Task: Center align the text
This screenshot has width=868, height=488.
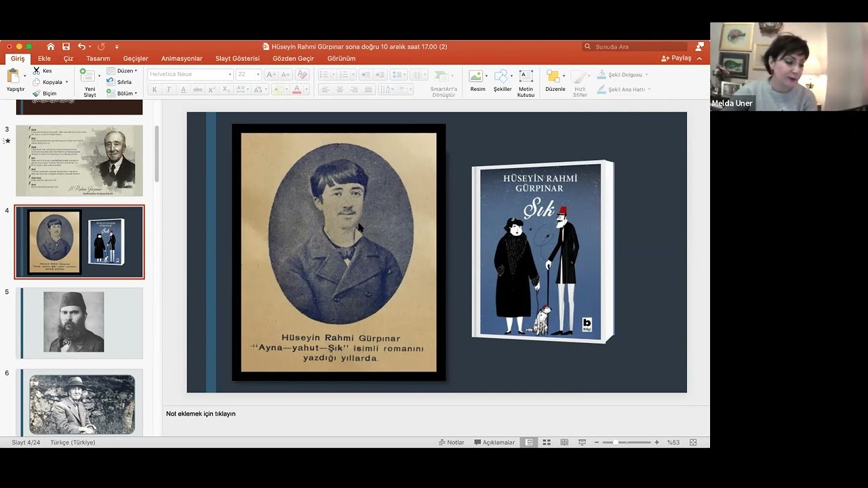Action: [x=340, y=89]
